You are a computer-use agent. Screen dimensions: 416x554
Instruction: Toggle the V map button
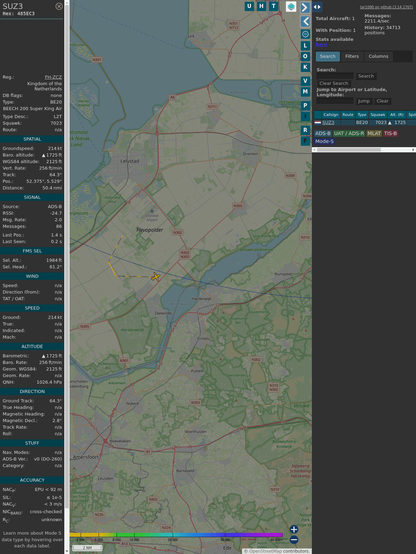pyautogui.click(x=305, y=81)
